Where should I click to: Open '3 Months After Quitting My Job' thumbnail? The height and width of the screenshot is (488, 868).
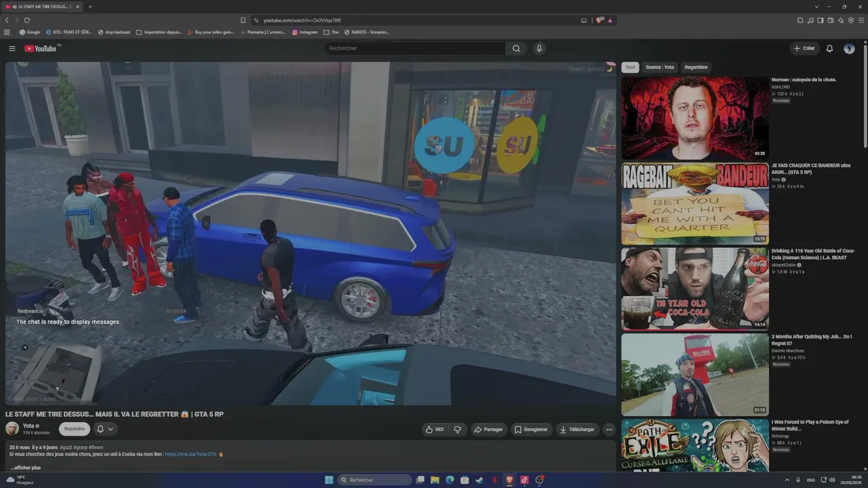click(695, 374)
